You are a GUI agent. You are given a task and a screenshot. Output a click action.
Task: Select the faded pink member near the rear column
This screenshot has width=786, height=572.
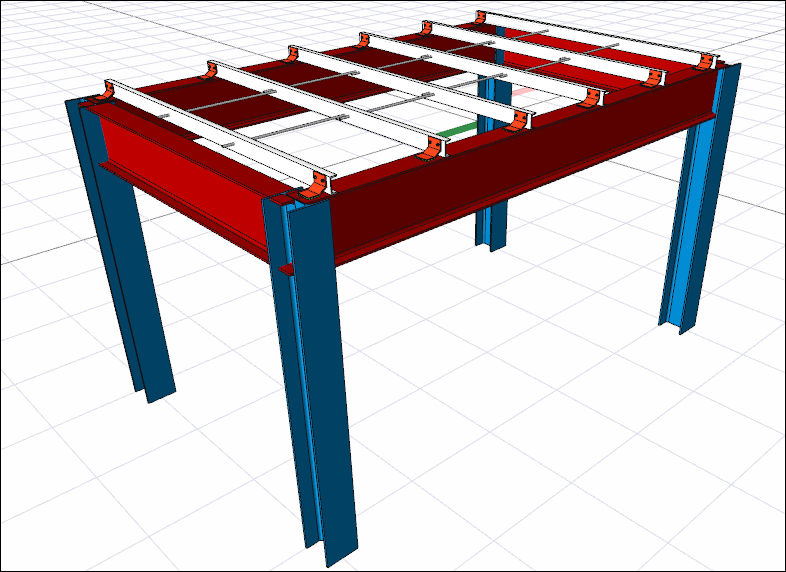523,91
